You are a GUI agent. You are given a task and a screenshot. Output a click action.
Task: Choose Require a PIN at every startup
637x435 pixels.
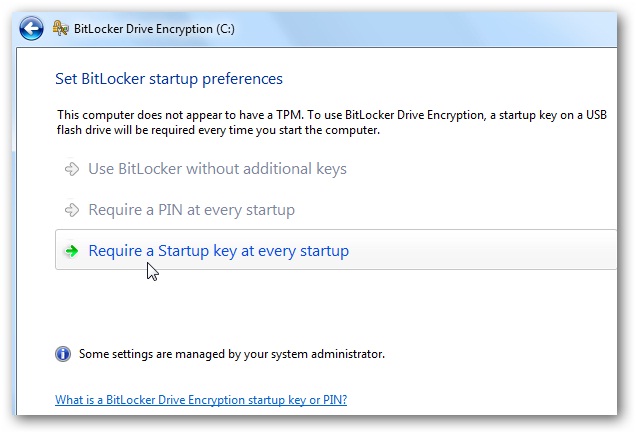click(191, 210)
